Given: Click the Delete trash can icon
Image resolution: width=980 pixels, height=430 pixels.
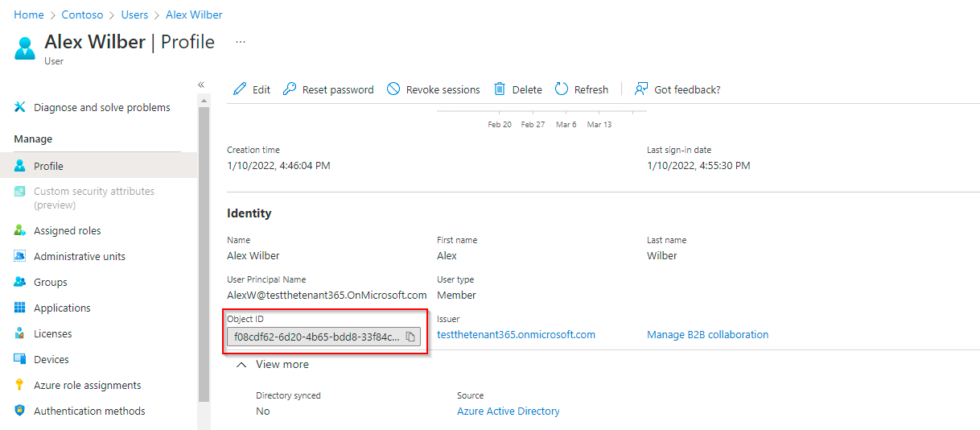Looking at the screenshot, I should 500,89.
